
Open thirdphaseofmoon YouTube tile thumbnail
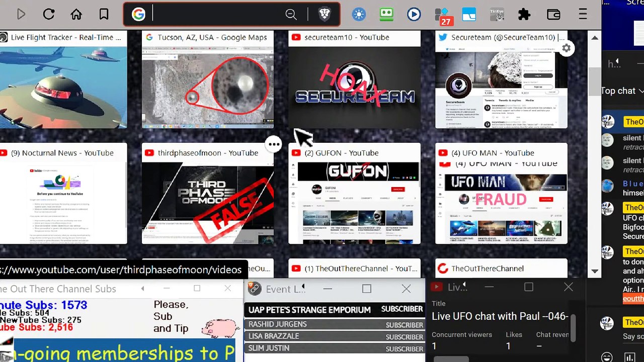pos(208,203)
